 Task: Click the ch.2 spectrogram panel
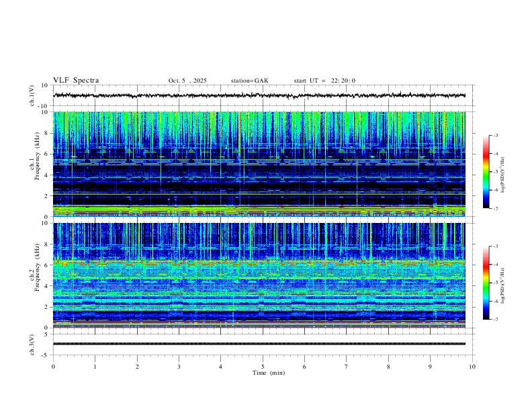pos(259,275)
